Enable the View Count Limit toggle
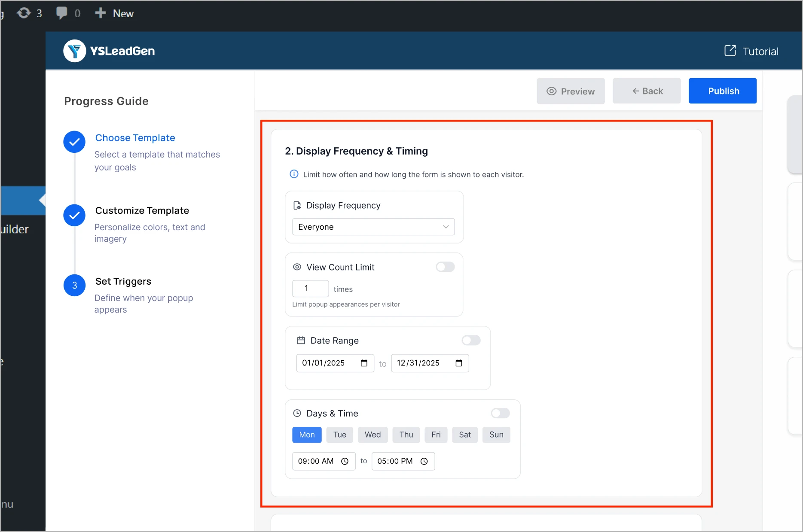Image resolution: width=803 pixels, height=532 pixels. [x=445, y=267]
